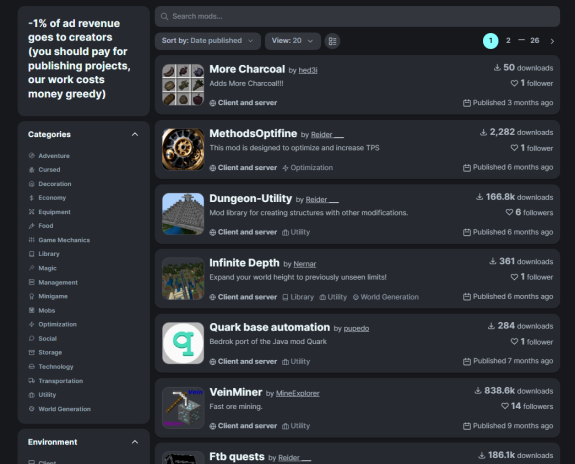Select the Library category filter
The image size is (575, 464).
click(44, 254)
